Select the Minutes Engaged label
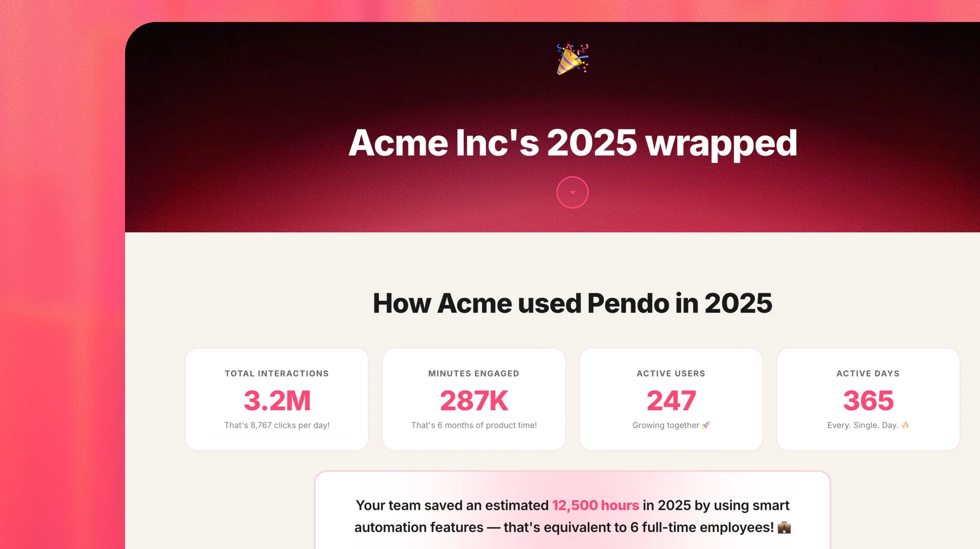The height and width of the screenshot is (549, 980). tap(473, 374)
